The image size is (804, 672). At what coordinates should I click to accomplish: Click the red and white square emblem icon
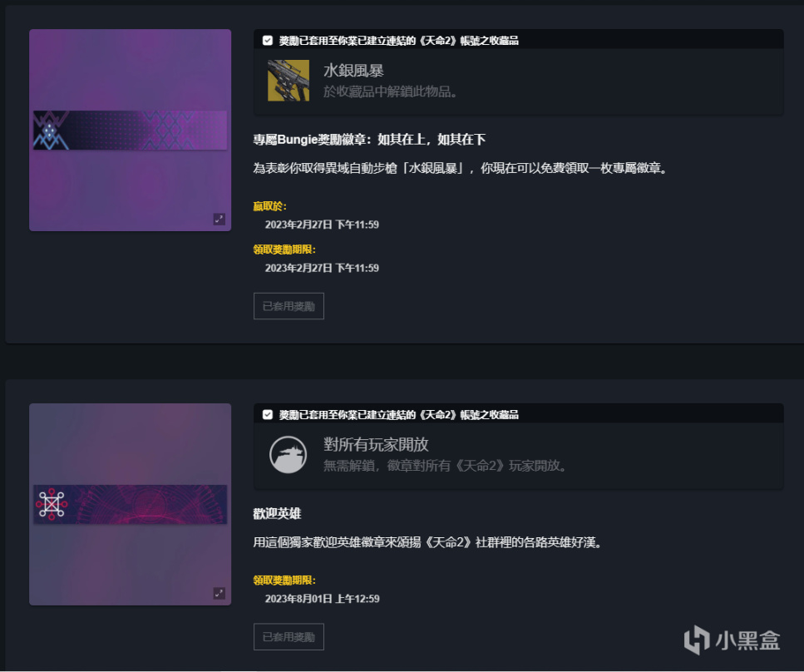coord(52,504)
